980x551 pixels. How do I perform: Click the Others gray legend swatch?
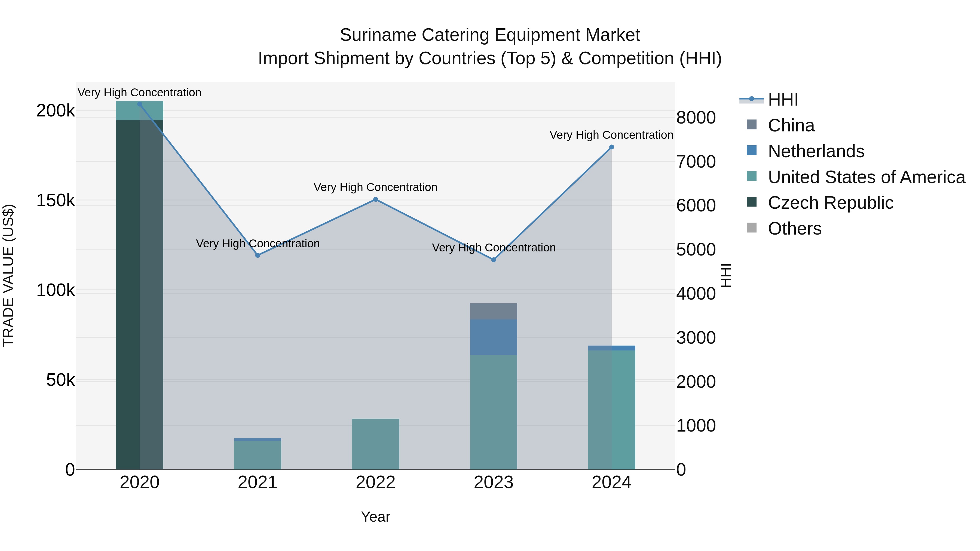pyautogui.click(x=752, y=227)
